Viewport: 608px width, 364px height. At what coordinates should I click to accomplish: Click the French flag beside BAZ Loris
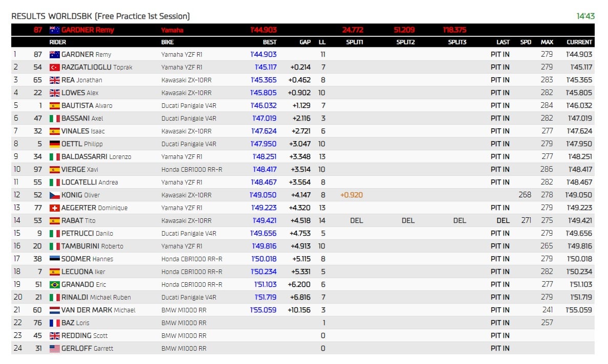(55, 323)
